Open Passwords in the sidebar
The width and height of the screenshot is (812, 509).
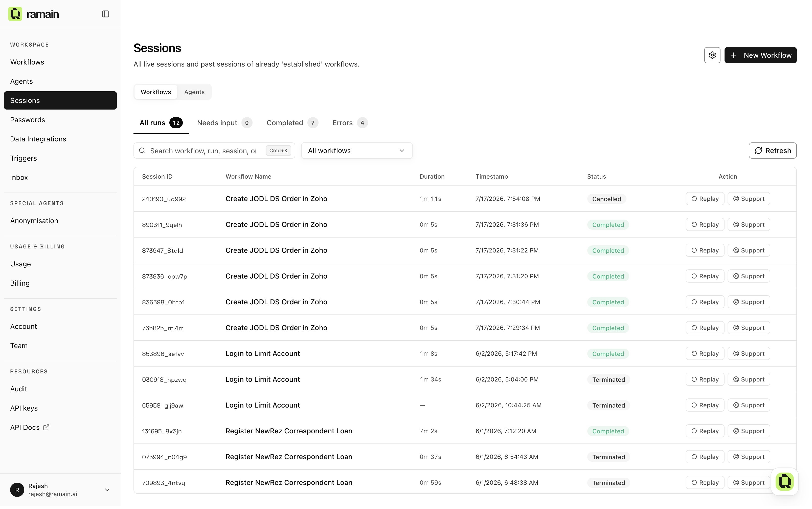60,119
